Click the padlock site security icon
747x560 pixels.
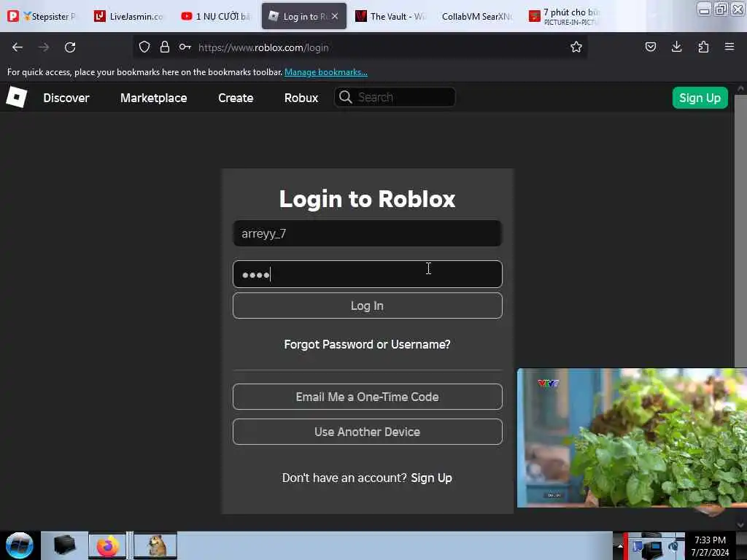[x=165, y=47]
